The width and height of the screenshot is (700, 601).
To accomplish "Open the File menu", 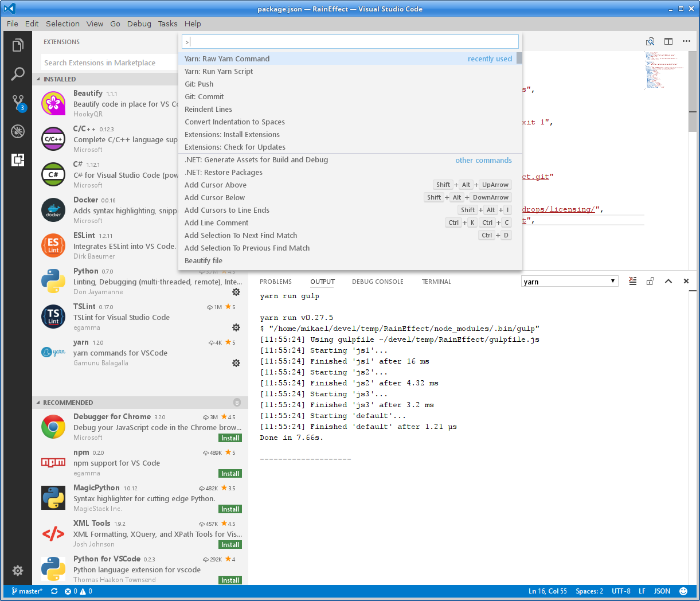I will [12, 24].
